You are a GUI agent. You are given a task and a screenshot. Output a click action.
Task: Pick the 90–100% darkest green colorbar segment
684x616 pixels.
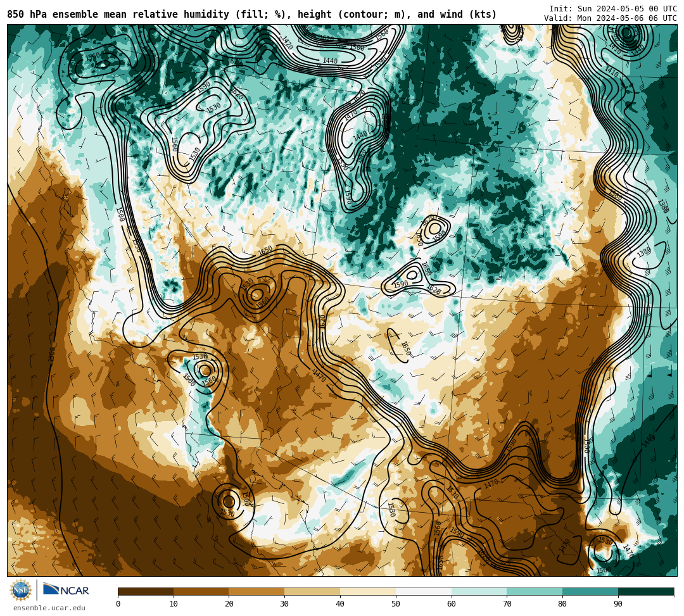[646, 591]
